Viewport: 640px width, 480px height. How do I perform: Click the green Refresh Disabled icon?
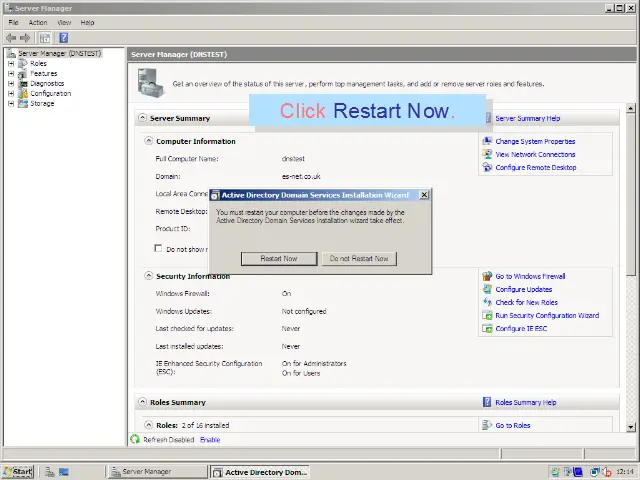click(135, 439)
